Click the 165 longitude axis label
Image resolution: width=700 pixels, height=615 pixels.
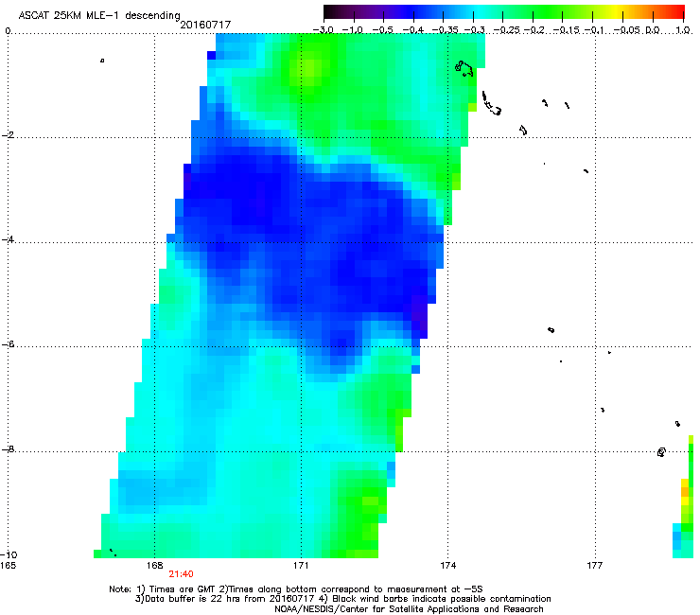[8, 566]
